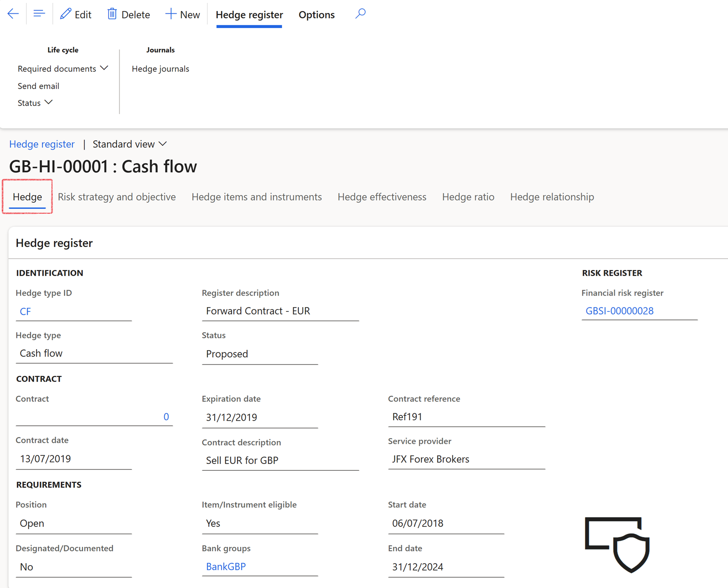This screenshot has height=588, width=728.
Task: Collapse the Hedge register section header
Action: pos(54,243)
